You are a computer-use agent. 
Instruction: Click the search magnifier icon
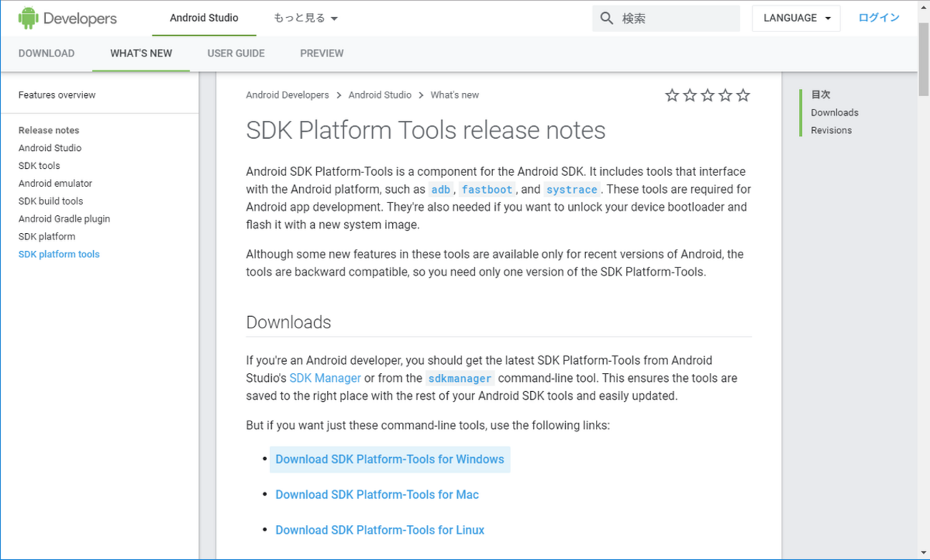click(x=607, y=19)
